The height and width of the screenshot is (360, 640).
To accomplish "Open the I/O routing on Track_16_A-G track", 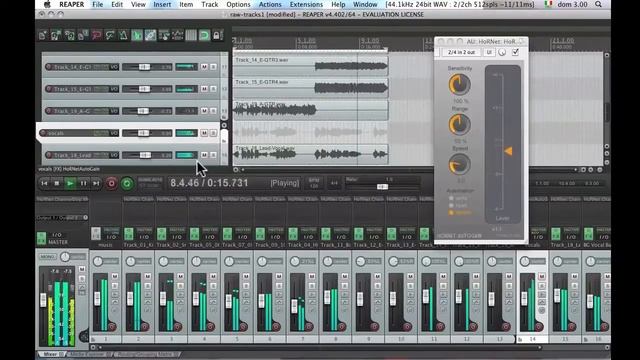I will pos(114,111).
